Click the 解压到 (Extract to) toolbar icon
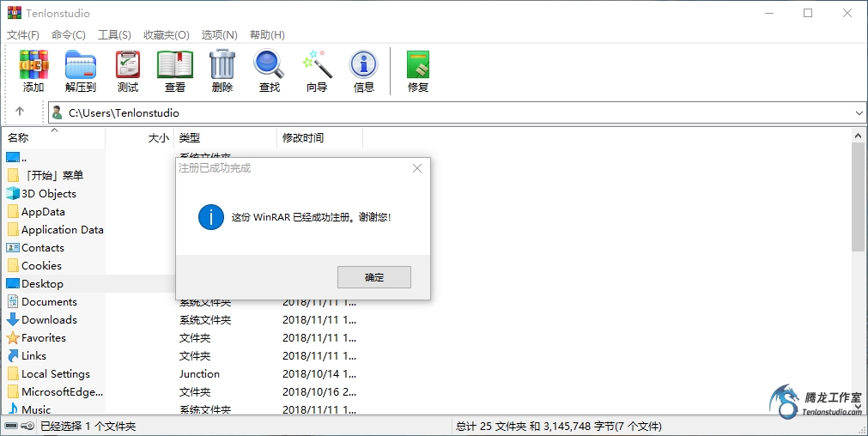The image size is (868, 436). (81, 64)
